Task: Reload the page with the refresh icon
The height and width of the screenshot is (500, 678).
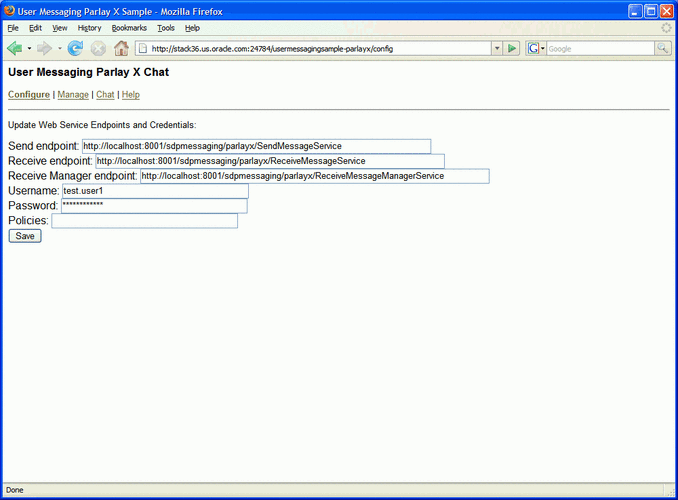Action: [x=75, y=48]
